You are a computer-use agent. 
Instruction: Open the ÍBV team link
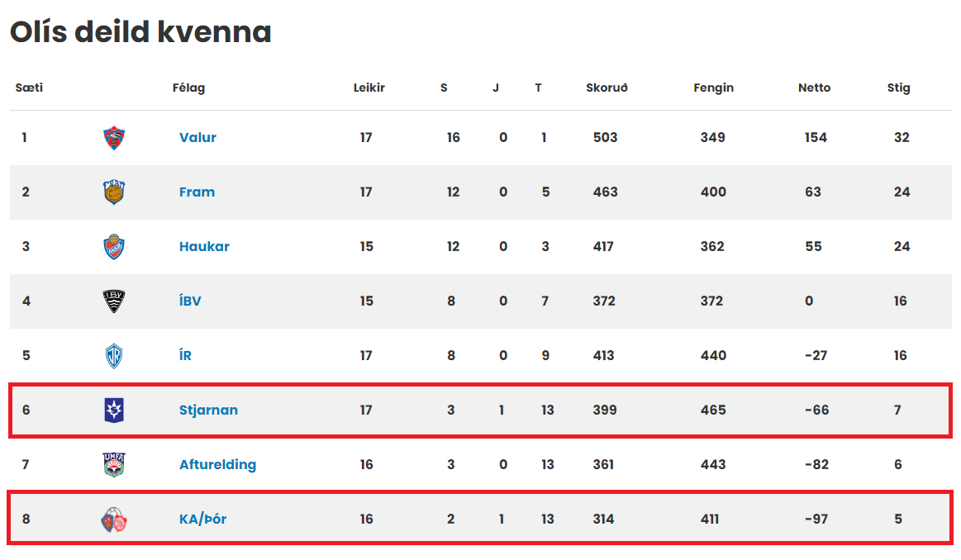190,300
